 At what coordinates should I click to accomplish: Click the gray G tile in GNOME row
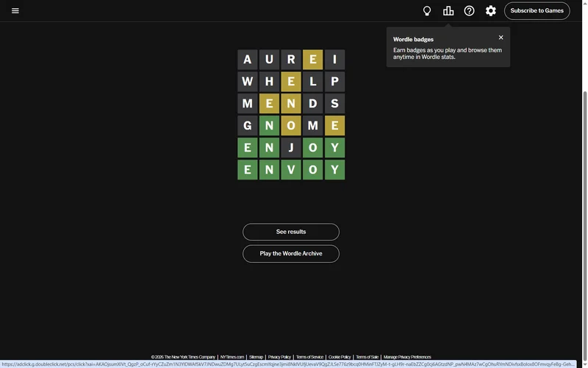tap(248, 125)
